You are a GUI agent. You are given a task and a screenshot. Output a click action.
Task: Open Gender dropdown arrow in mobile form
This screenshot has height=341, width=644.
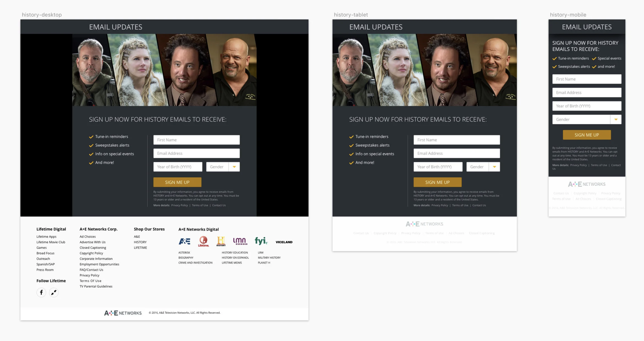616,119
